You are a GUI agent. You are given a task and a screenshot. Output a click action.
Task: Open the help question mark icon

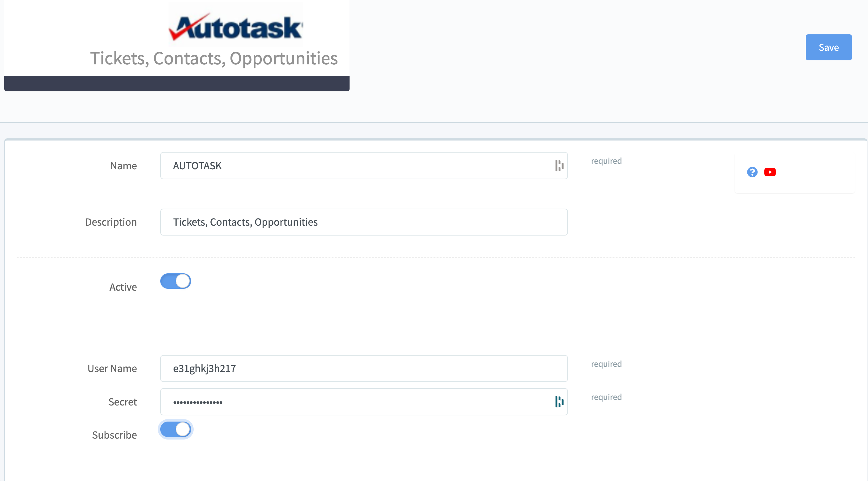pyautogui.click(x=752, y=172)
